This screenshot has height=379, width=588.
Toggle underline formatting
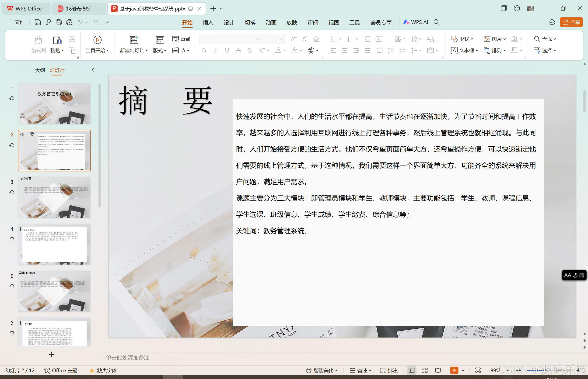pos(226,50)
